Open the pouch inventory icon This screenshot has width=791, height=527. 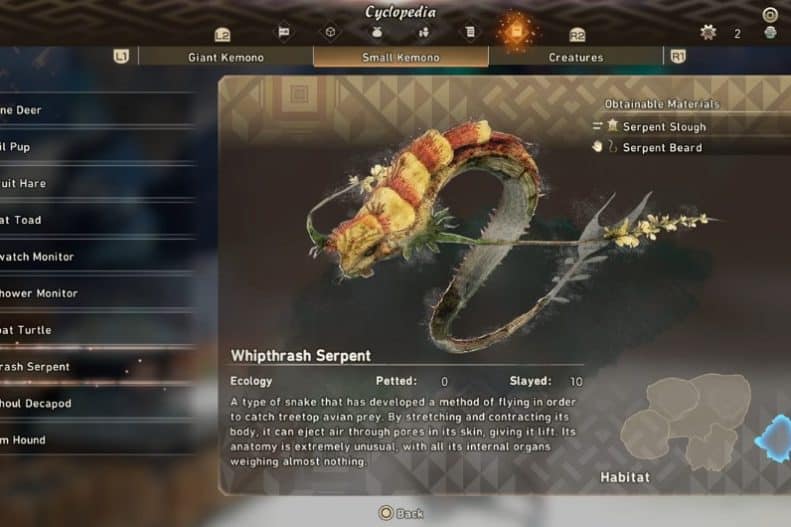377,32
